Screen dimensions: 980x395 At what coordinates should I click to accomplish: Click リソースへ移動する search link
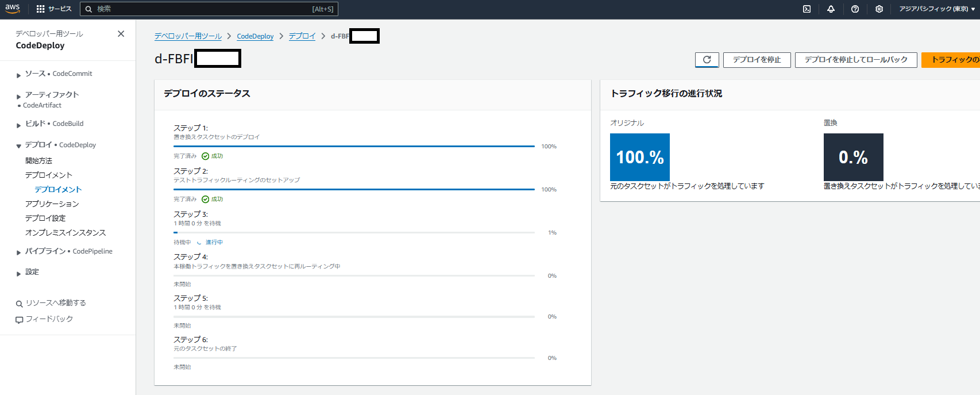[56, 303]
